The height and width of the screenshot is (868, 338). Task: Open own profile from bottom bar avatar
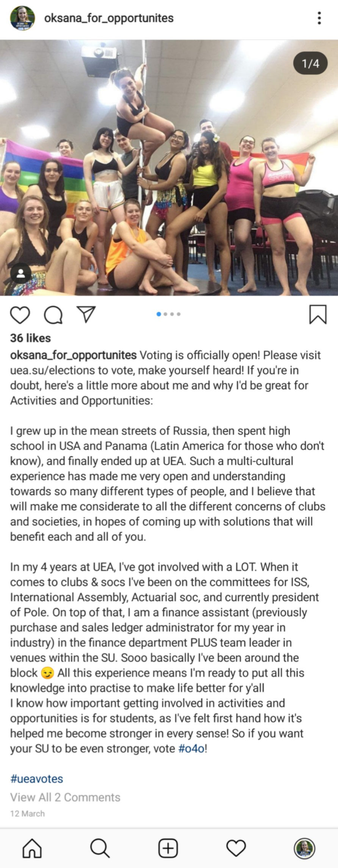(304, 848)
